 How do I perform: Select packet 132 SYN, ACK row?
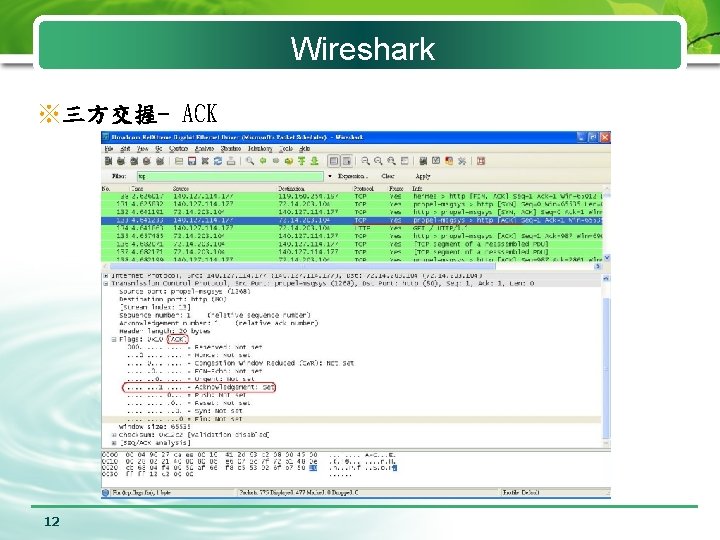tap(352, 212)
